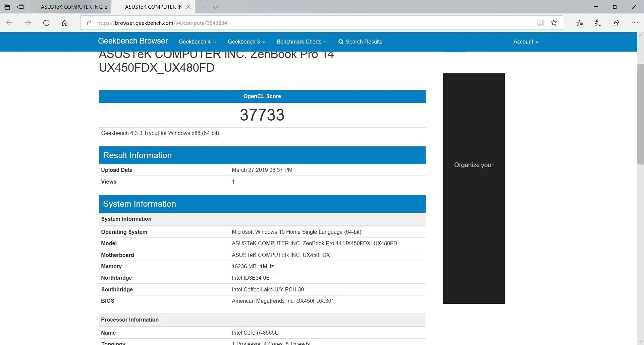Expand Benchmark Charts menu
The image size is (644, 345).
(302, 42)
